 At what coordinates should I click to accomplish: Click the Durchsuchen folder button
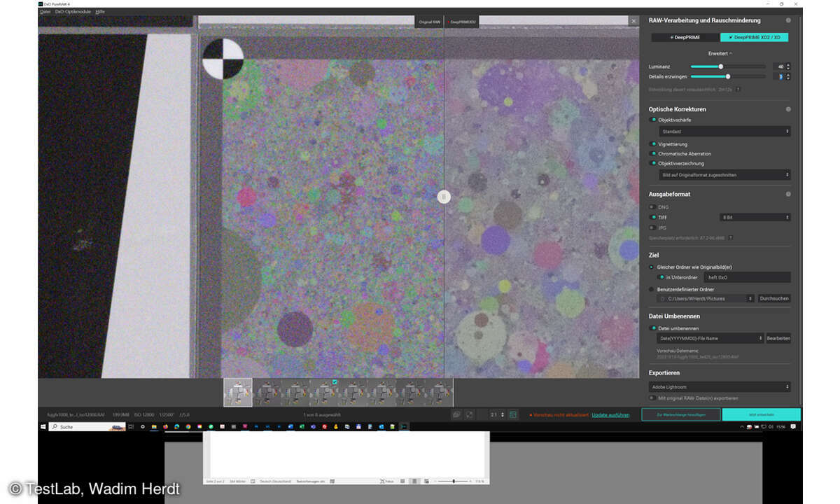coord(774,298)
